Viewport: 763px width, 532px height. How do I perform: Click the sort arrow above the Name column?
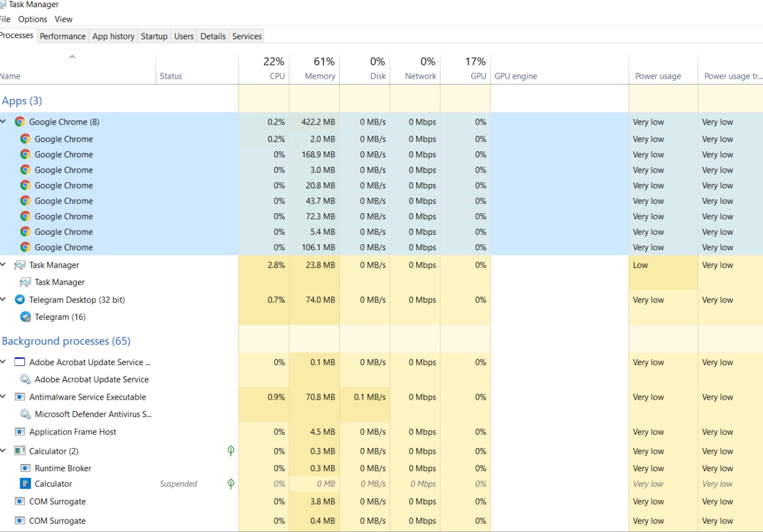point(72,57)
